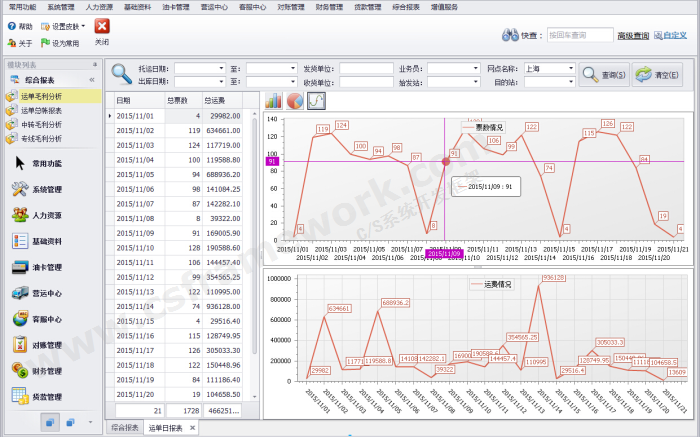Viewport: 700px width, 437px height.
Task: Expand the 业务员 dropdown
Action: 472,69
